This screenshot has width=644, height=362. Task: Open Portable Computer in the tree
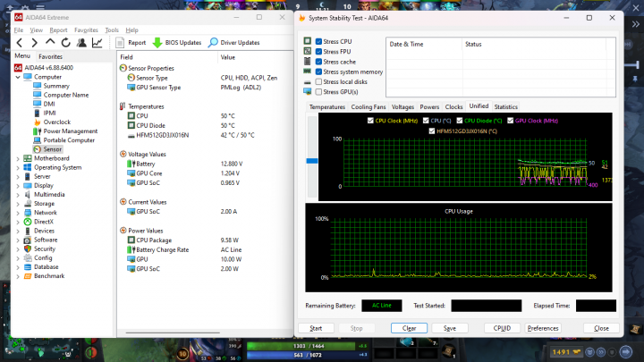tap(69, 140)
